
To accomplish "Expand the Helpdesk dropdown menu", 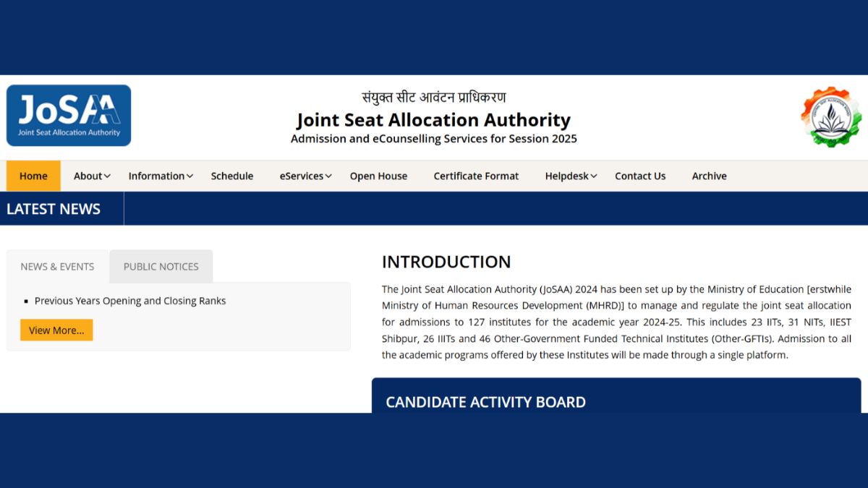I will [x=571, y=176].
